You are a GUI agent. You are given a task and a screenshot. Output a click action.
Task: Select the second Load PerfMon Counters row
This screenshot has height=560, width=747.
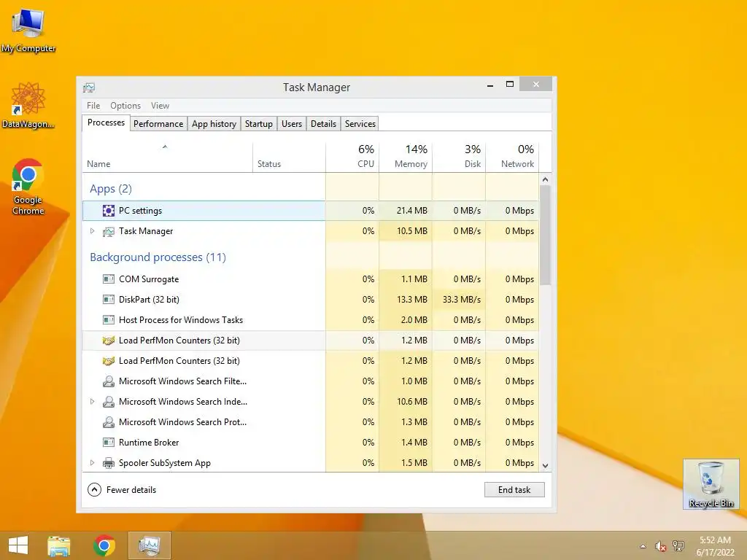311,361
